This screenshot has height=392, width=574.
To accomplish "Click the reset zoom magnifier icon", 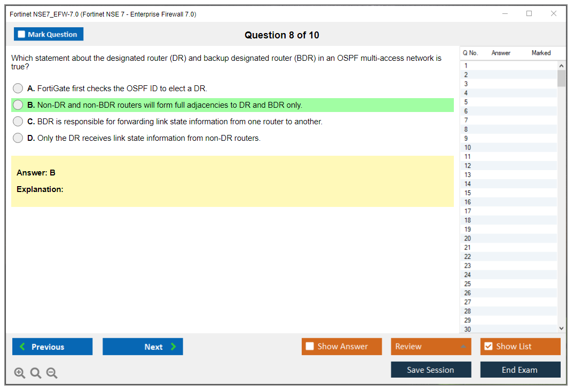I will click(x=36, y=373).
